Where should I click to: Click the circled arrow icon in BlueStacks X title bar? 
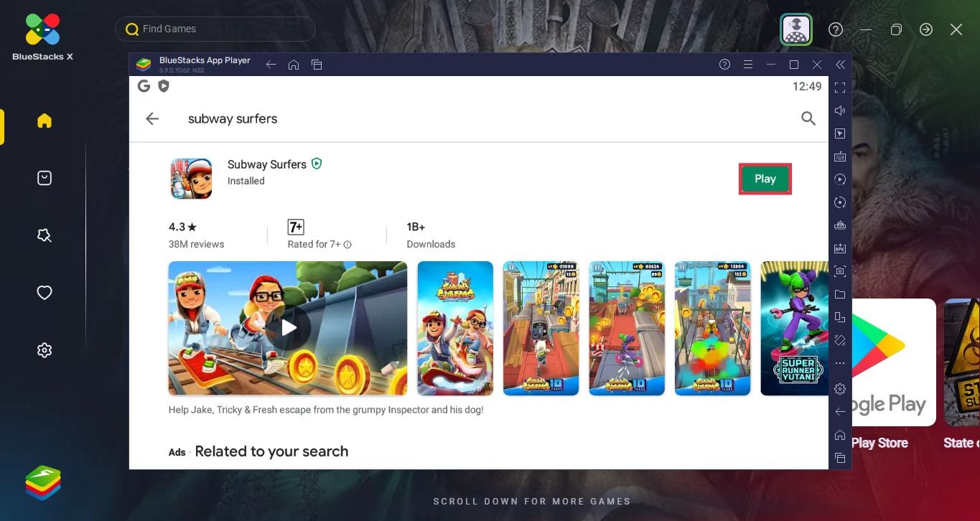click(x=926, y=29)
